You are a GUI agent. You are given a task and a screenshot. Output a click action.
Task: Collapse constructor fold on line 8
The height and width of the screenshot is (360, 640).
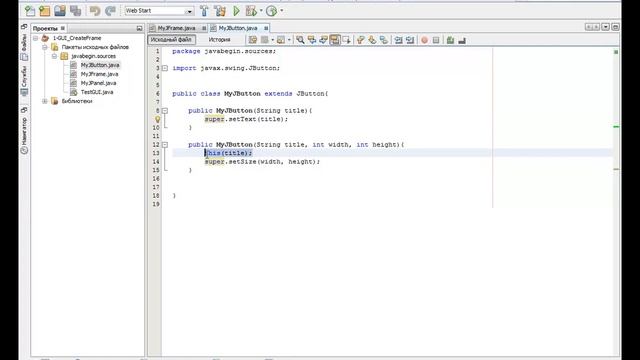(x=165, y=111)
